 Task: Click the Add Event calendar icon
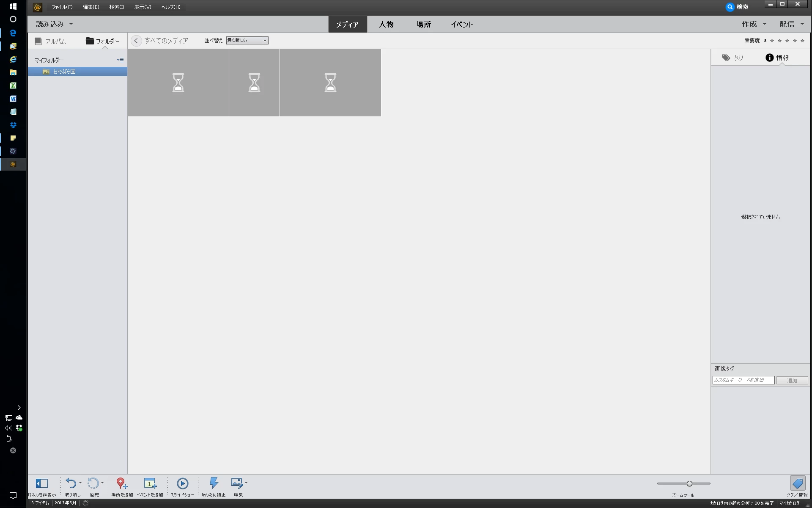[150, 483]
